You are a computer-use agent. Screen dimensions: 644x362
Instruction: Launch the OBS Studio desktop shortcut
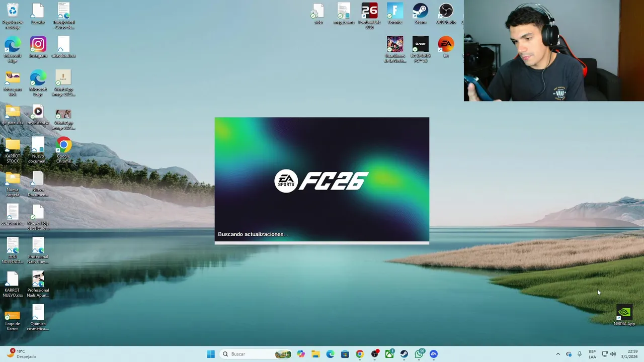[x=446, y=14]
